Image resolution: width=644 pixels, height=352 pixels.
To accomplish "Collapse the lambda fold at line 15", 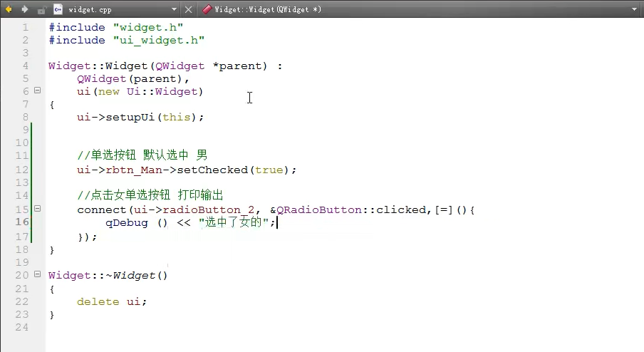I will click(x=37, y=208).
